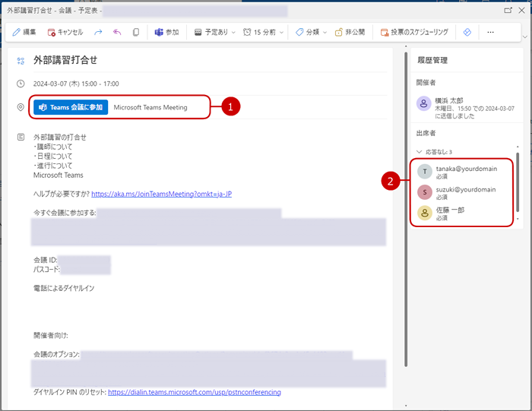Click the attendee list scrollbar
This screenshot has height=411, width=532.
(x=518, y=182)
